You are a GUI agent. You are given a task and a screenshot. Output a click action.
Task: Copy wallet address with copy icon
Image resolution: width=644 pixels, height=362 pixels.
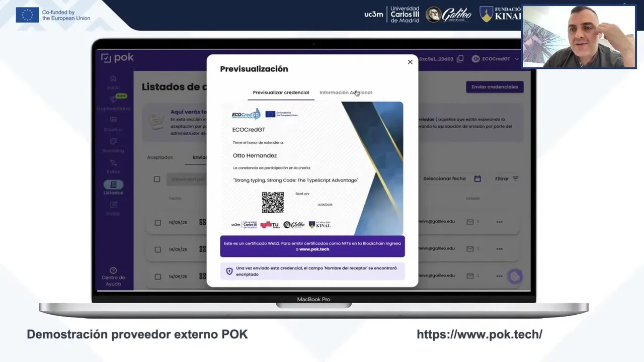pos(460,59)
